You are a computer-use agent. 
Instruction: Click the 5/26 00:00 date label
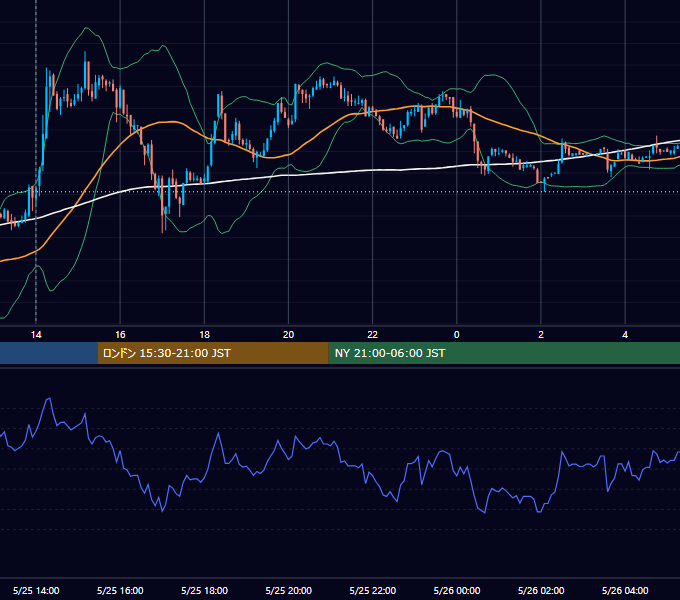click(x=457, y=590)
